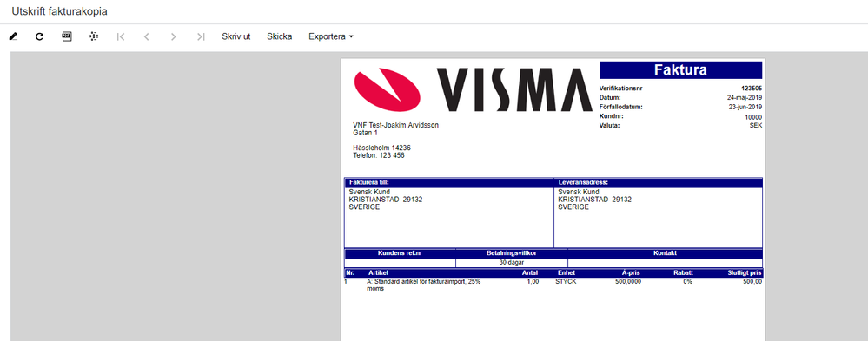Select verification number 123505
Viewport: 868px width, 341px height.
point(752,89)
